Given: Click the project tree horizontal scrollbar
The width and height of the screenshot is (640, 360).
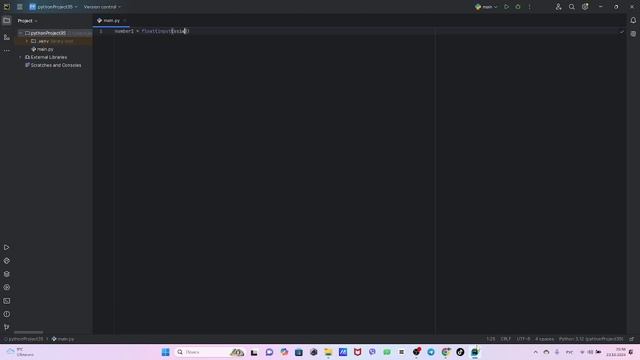Looking at the screenshot, I should (29, 332).
